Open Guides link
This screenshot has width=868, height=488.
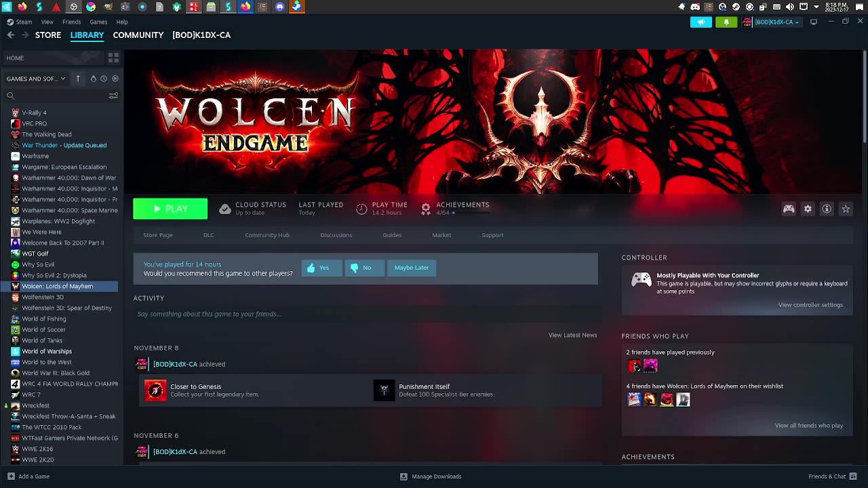pos(392,235)
